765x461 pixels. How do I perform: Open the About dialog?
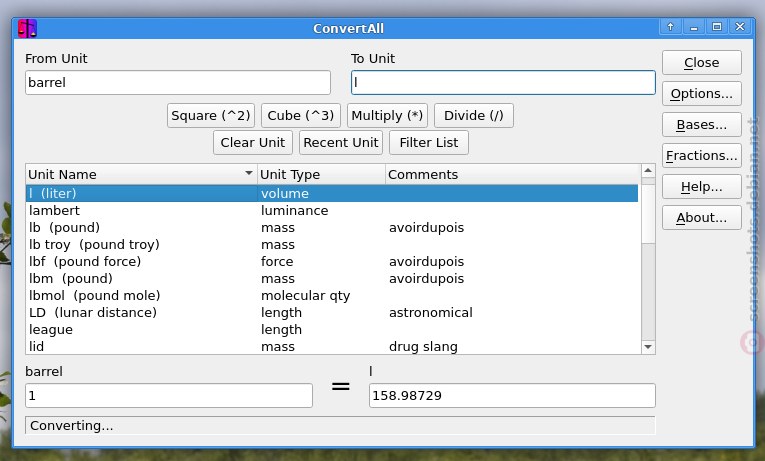(x=702, y=218)
